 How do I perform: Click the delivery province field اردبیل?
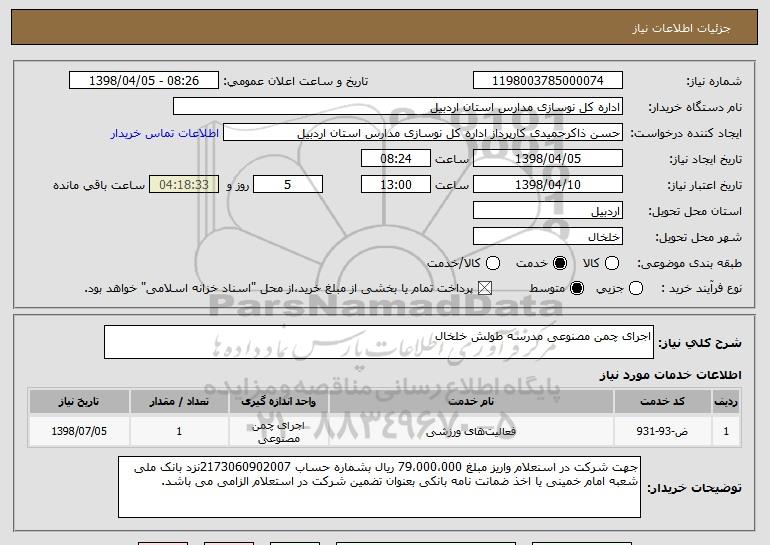[548, 211]
